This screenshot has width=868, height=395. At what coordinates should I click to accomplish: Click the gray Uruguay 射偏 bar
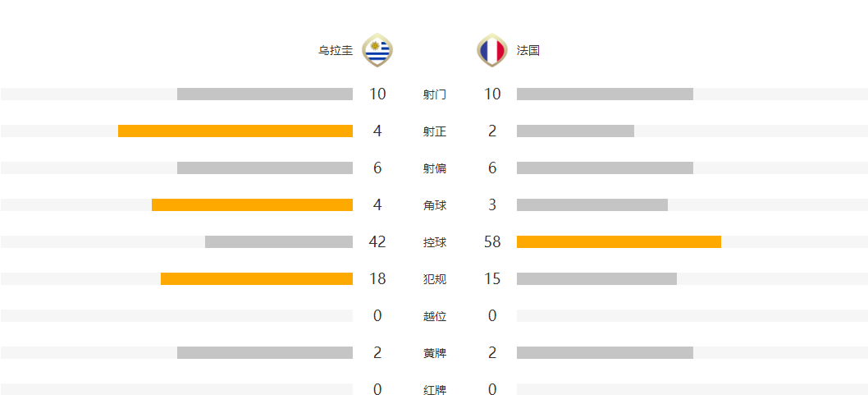(265, 168)
